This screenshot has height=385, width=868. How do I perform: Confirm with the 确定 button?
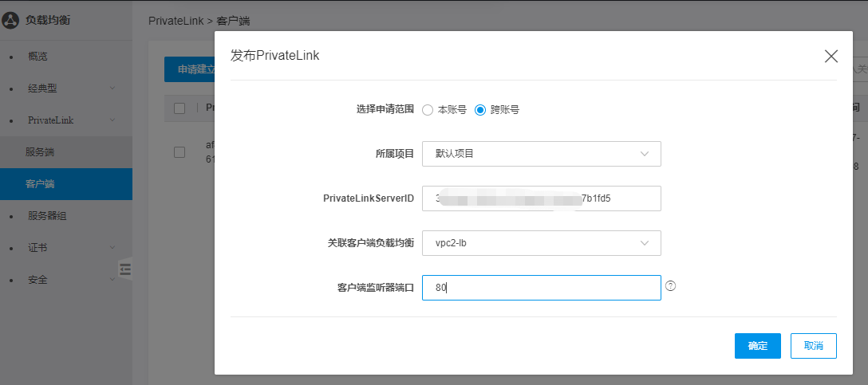(758, 346)
